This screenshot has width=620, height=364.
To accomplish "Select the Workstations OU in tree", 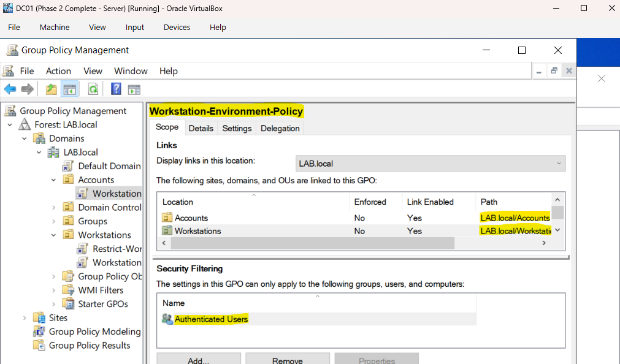I will click(104, 235).
